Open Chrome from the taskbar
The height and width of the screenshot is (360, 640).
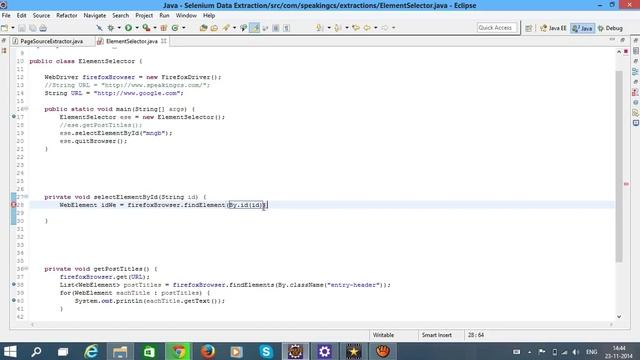[178, 351]
